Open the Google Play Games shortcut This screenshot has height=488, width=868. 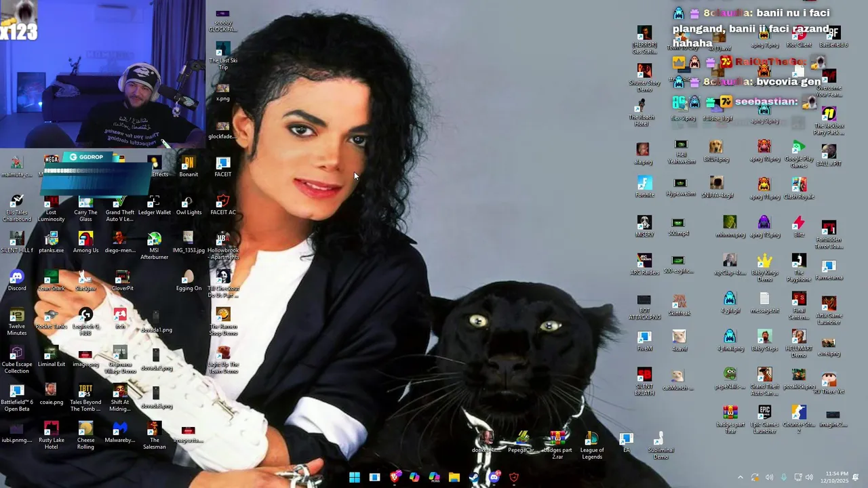click(799, 154)
